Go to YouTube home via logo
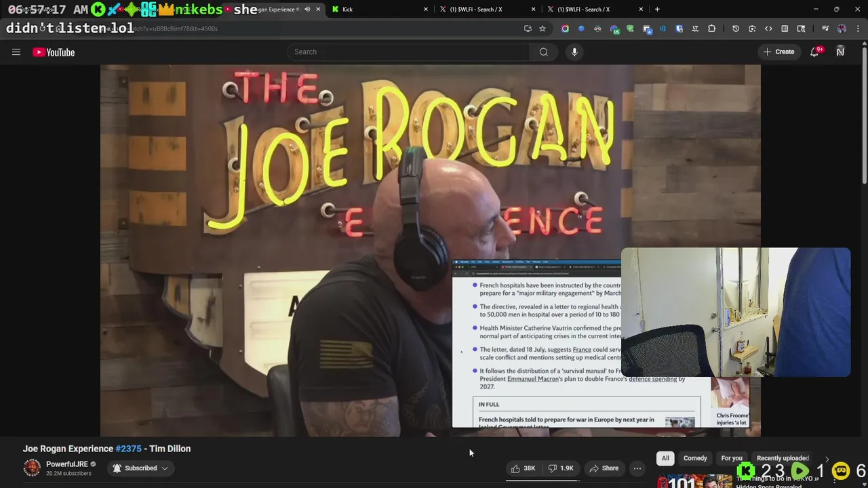The width and height of the screenshot is (868, 488). [54, 52]
